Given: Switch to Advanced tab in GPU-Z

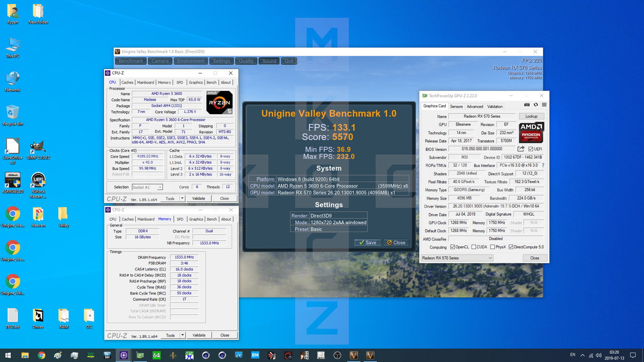Looking at the screenshot, I should coord(475,107).
